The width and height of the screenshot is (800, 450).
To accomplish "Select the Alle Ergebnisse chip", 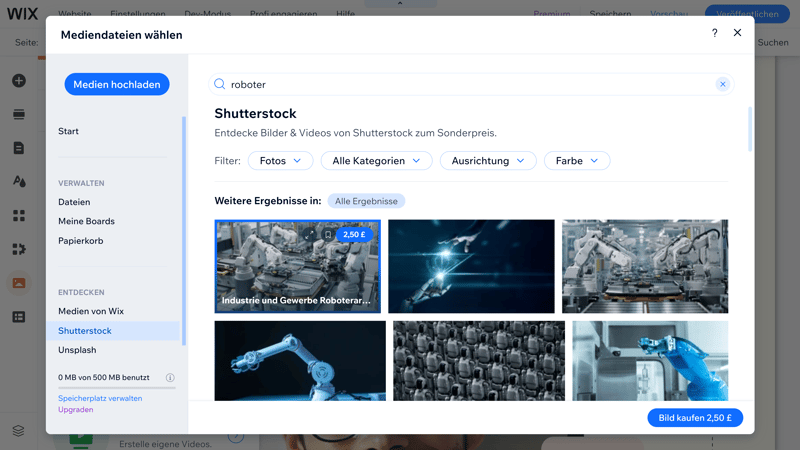I will (365, 201).
